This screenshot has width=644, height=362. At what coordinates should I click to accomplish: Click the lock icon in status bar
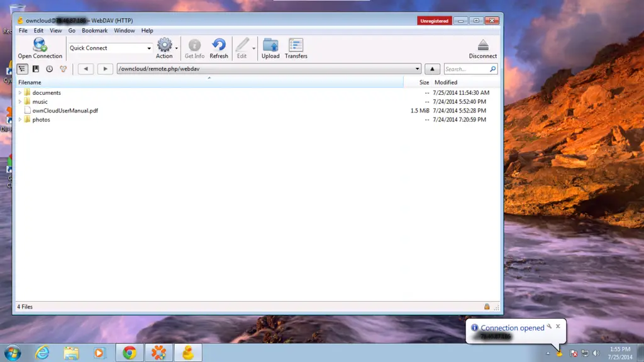pyautogui.click(x=487, y=307)
